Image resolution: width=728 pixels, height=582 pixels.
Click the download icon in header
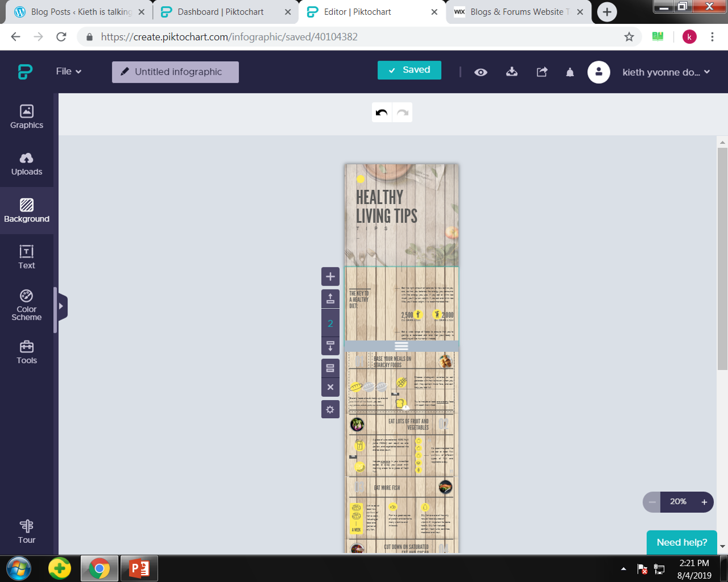coord(511,72)
